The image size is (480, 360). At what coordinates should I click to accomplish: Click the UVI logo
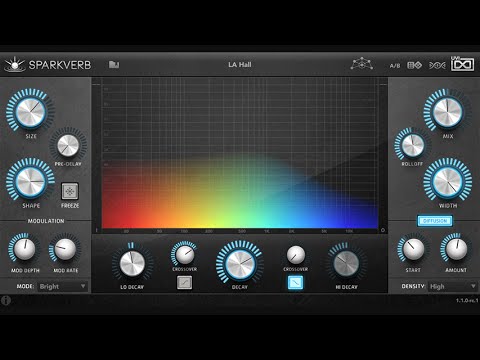(462, 63)
